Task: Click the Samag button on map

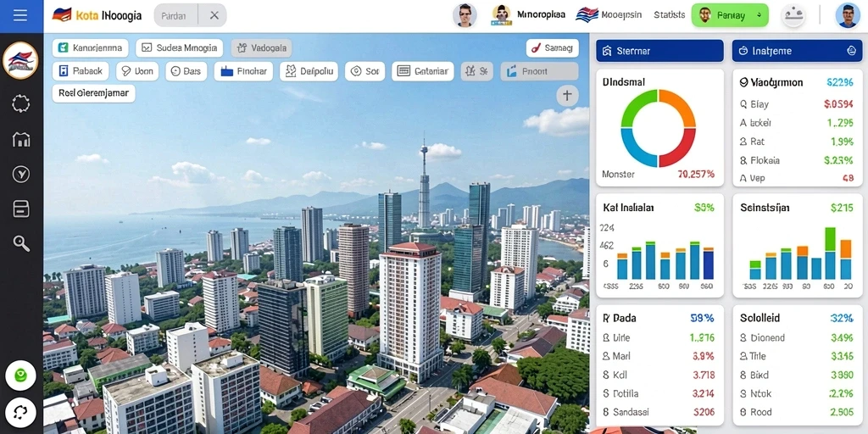Action: 552,48
